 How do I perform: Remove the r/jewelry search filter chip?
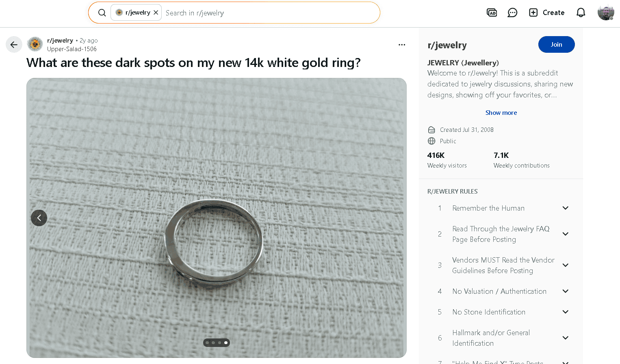(x=156, y=12)
